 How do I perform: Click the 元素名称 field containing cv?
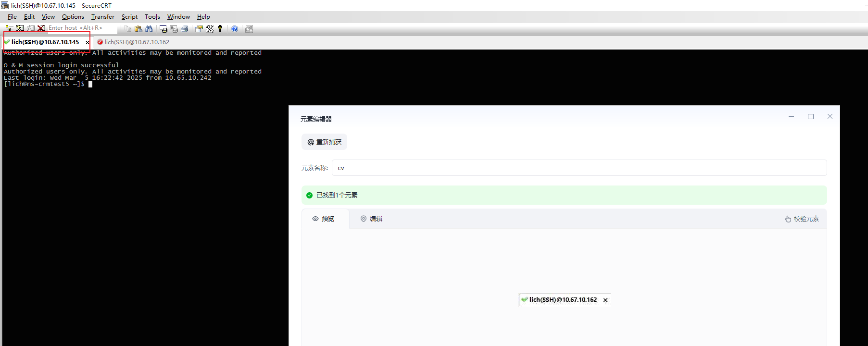tap(579, 168)
